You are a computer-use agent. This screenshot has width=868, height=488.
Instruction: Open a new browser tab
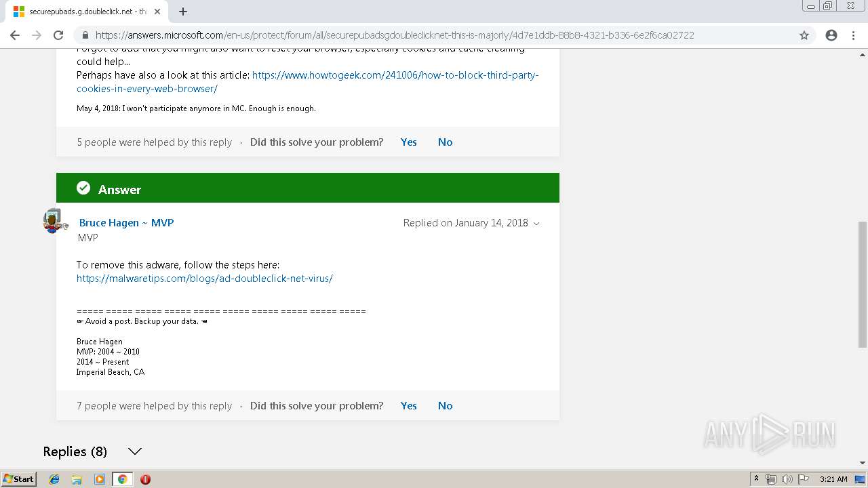[183, 12]
